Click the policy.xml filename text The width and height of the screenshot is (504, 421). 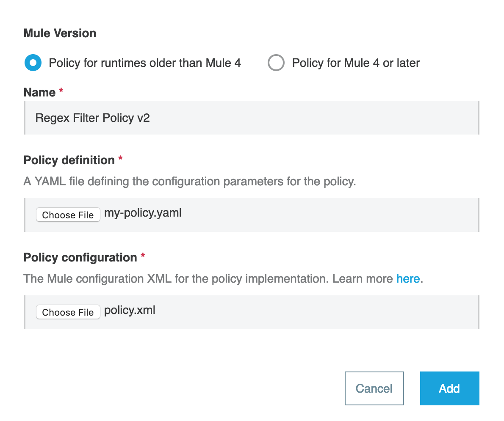coord(129,310)
